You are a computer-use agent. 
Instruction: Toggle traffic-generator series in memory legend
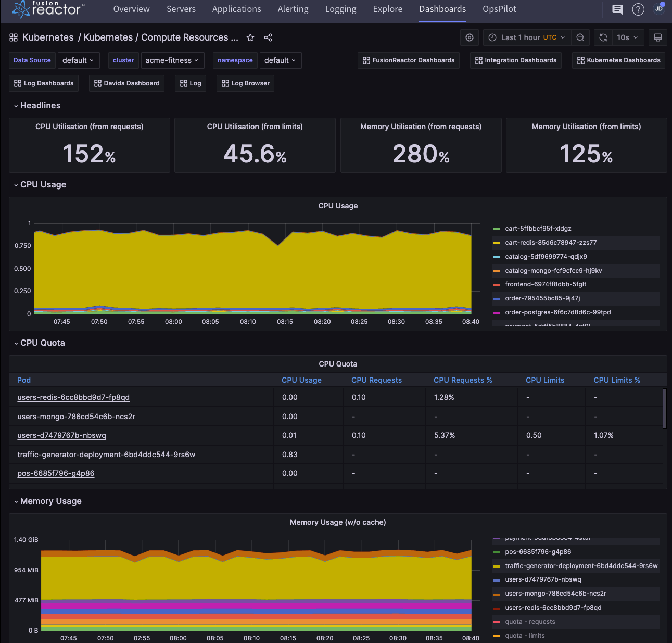pyautogui.click(x=581, y=566)
